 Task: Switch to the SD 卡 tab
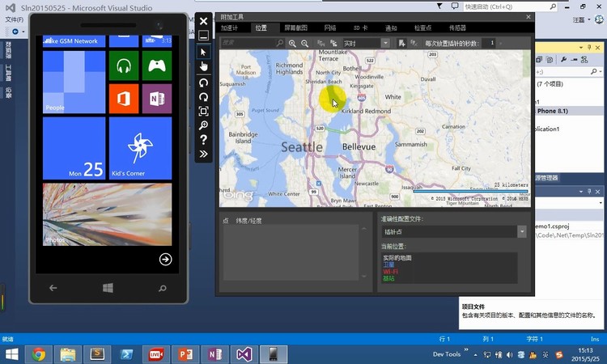tap(360, 28)
